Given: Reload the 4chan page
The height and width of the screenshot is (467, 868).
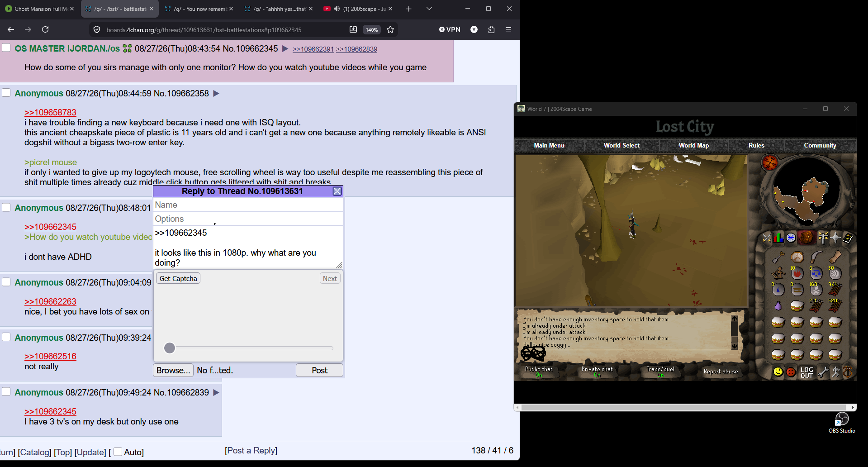Looking at the screenshot, I should click(x=45, y=29).
